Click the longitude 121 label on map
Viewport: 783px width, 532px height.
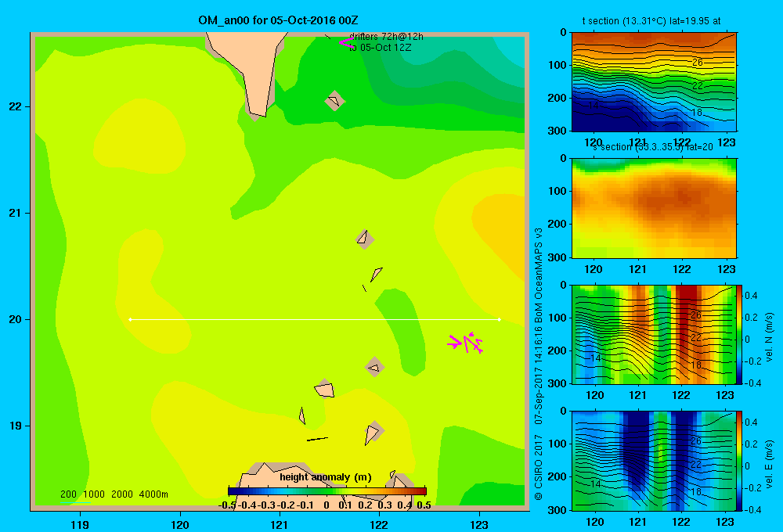pos(280,524)
